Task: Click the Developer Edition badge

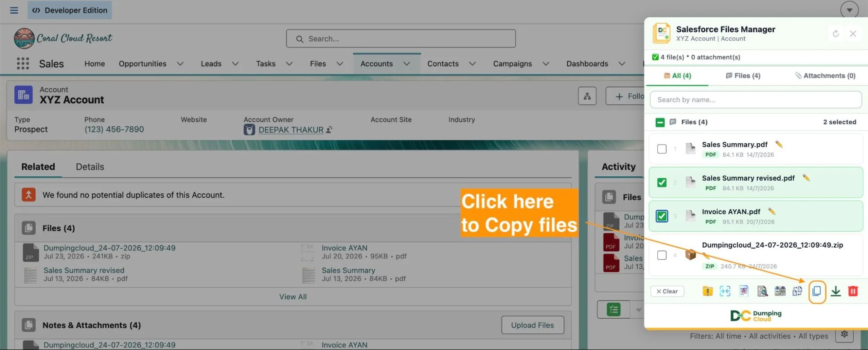Action: (69, 10)
